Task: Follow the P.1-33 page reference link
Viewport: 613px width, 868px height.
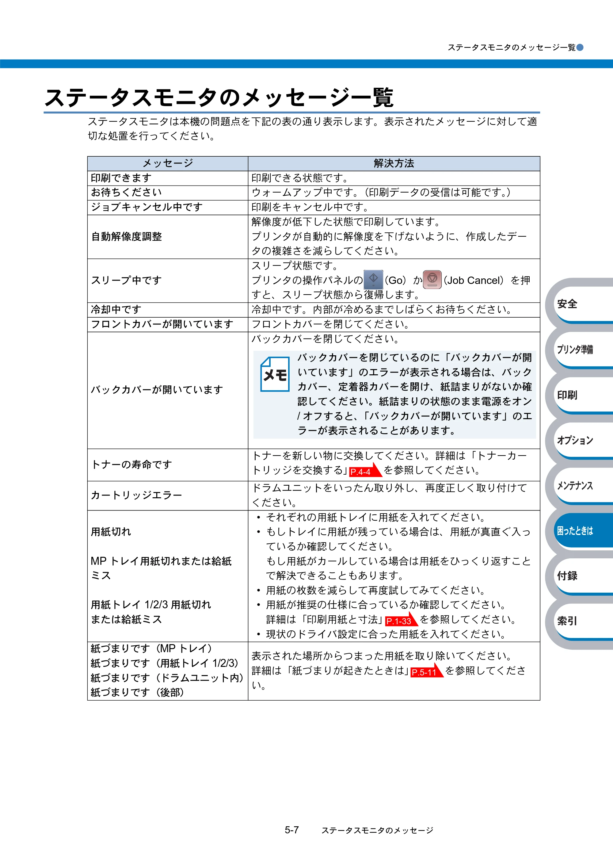Action: (x=401, y=620)
